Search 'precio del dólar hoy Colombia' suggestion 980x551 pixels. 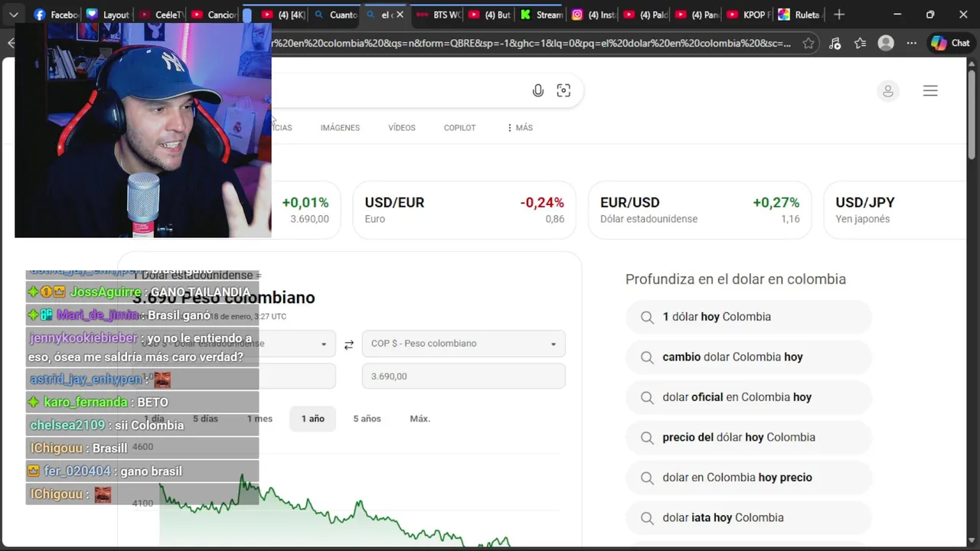click(x=749, y=438)
